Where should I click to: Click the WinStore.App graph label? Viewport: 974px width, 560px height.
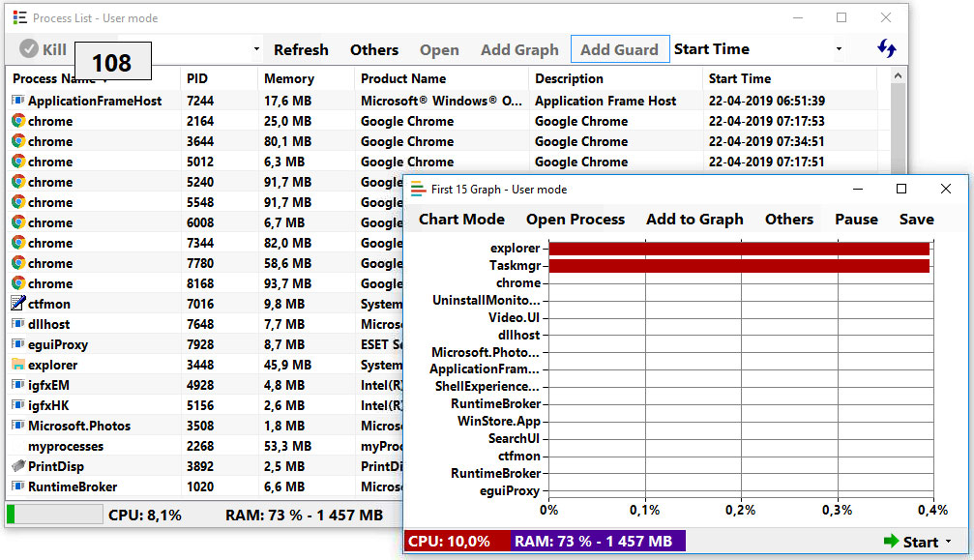point(499,421)
